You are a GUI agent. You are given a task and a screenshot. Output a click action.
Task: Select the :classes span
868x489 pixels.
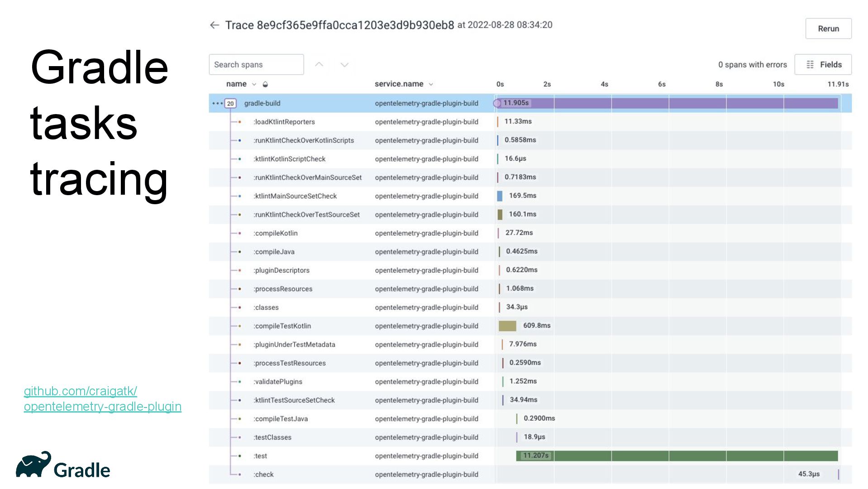click(266, 307)
